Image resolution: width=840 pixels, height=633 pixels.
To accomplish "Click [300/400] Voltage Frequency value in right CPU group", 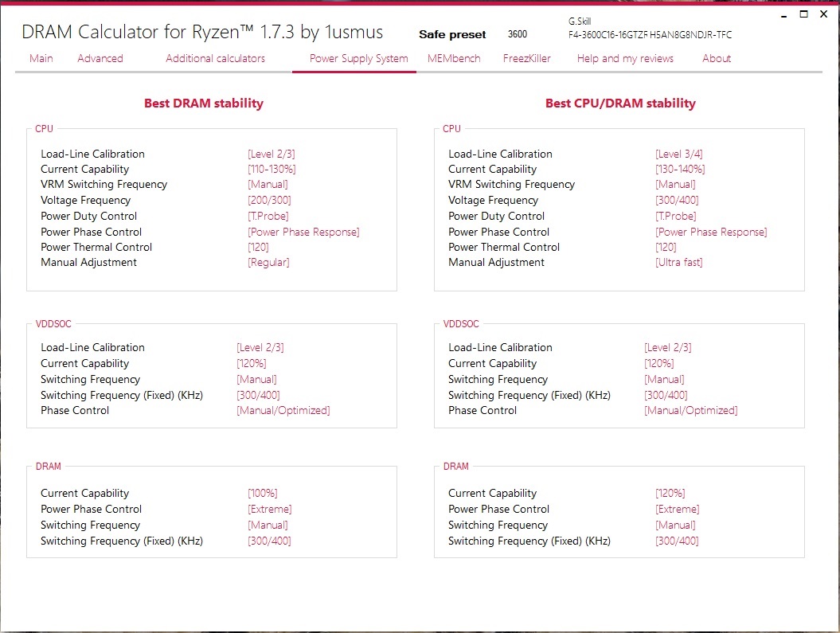I will [x=677, y=201].
